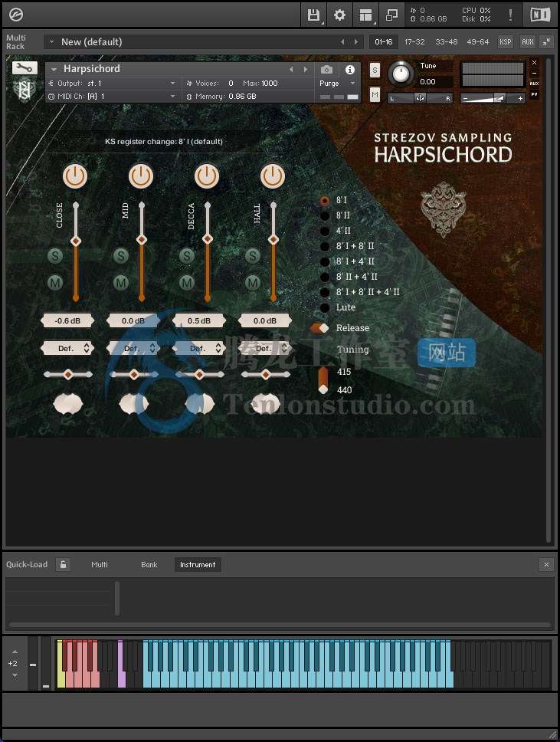Click the Kontakt logo icon
This screenshot has width=560, height=742.
(15, 15)
